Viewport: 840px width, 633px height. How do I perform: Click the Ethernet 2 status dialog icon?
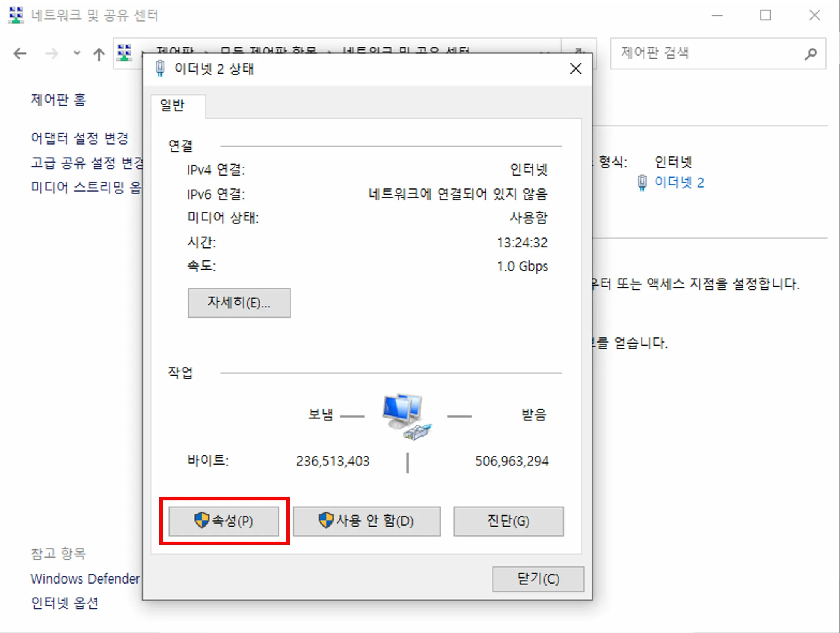pyautogui.click(x=160, y=69)
